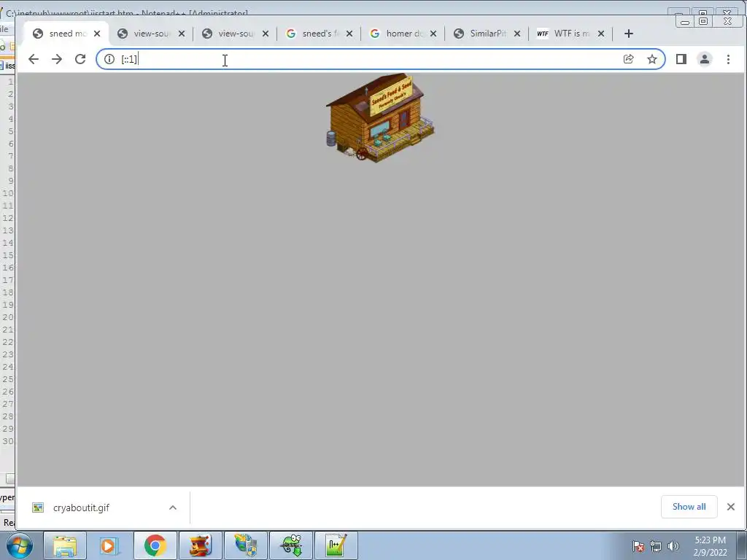Viewport: 747px width, 560px height.
Task: Close the homer Google search tab
Action: pos(433,34)
